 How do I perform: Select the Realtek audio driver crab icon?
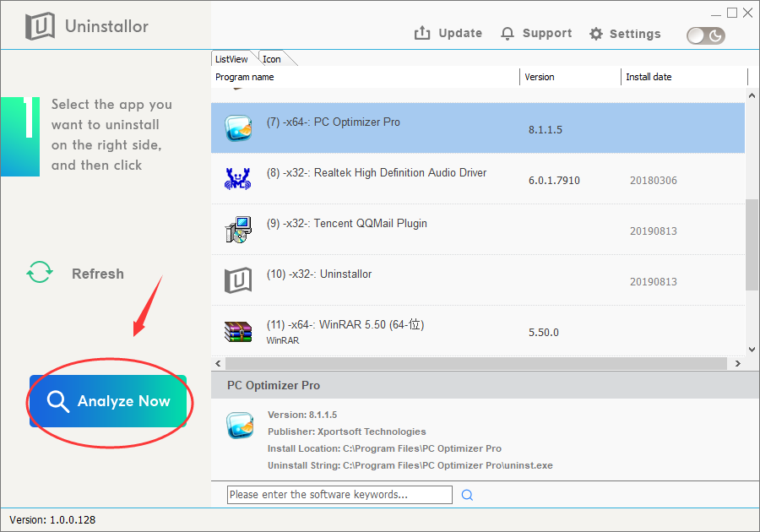(237, 178)
